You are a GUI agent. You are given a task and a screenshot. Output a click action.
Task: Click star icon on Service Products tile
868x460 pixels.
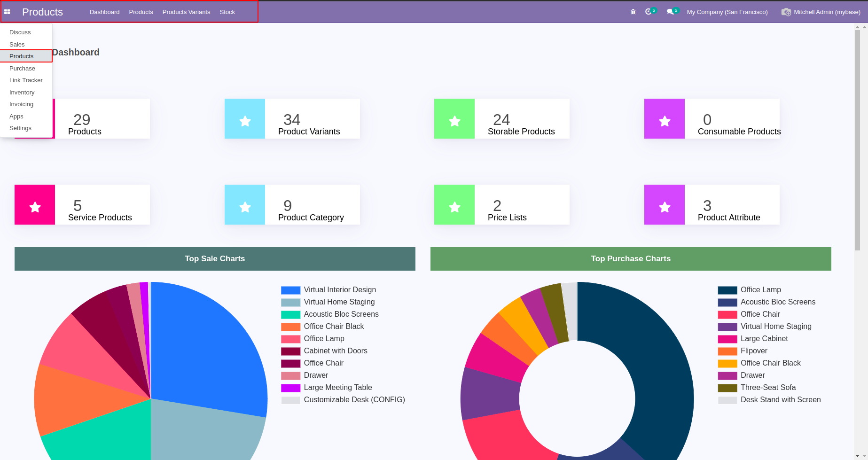[35, 207]
